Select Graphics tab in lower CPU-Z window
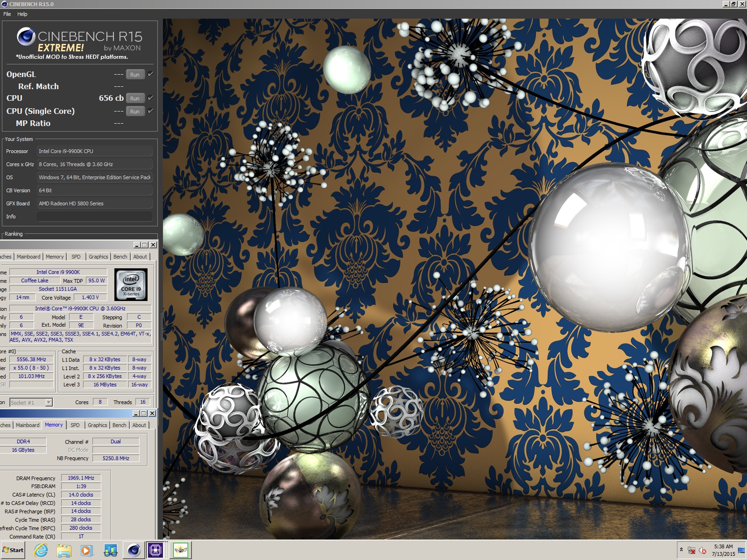The width and height of the screenshot is (747, 560). [97, 425]
